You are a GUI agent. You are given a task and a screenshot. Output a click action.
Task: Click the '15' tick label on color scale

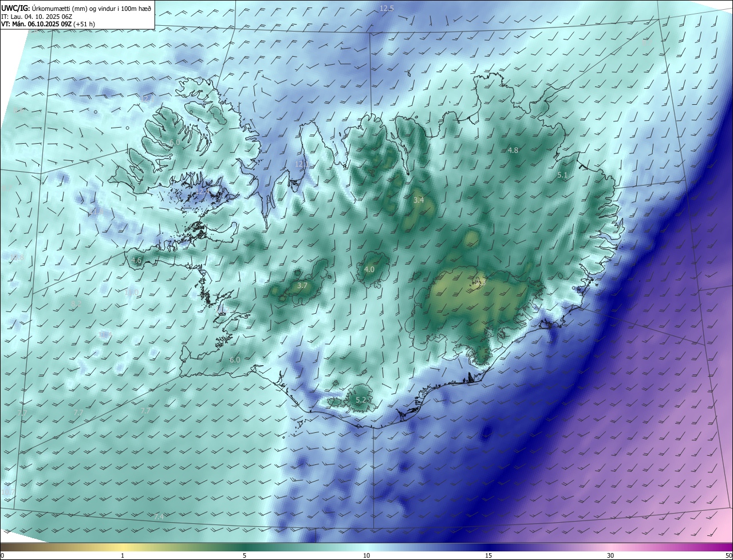(x=488, y=555)
